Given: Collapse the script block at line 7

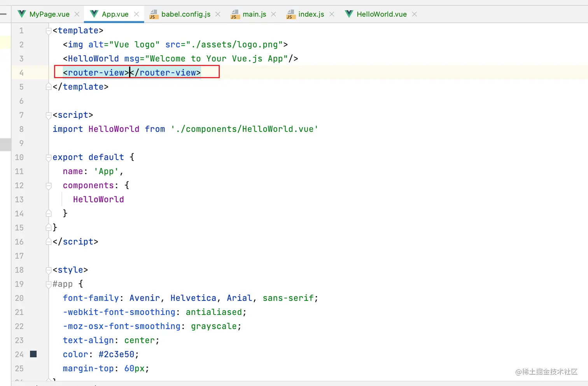Looking at the screenshot, I should [49, 115].
